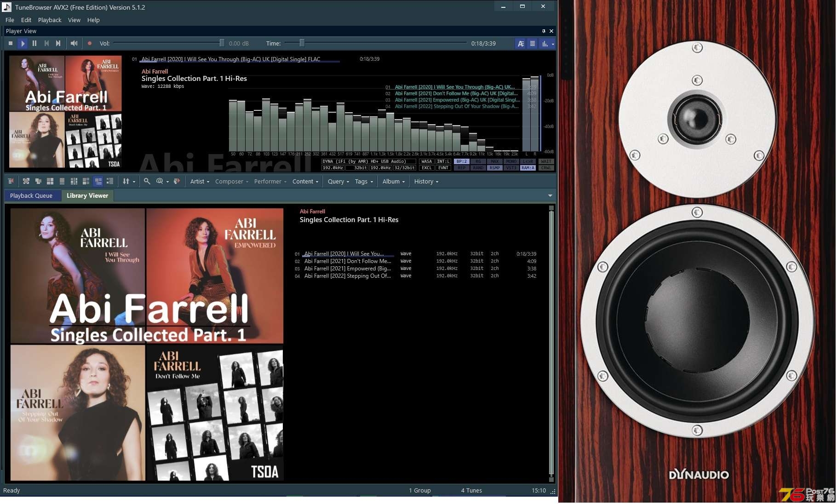Select the four-tile grid view icon
This screenshot has width=837, height=504.
click(x=50, y=181)
